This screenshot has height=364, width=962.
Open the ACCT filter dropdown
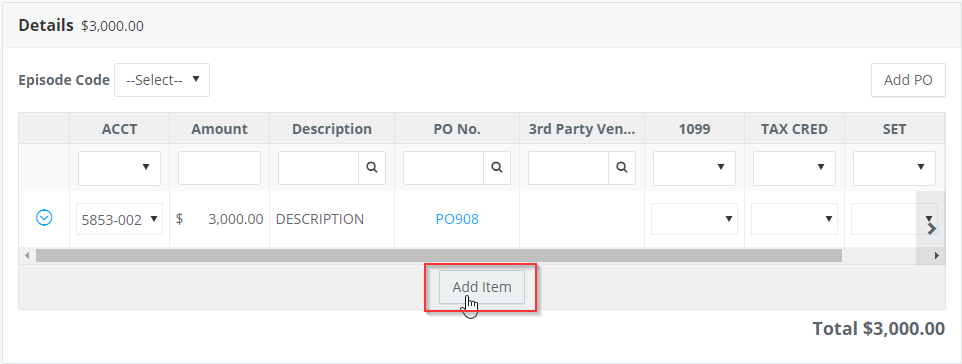119,168
